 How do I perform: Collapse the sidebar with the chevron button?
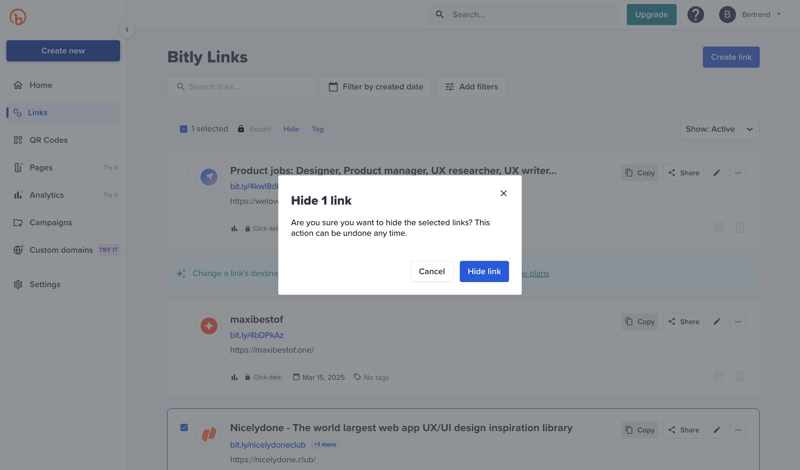(x=127, y=30)
